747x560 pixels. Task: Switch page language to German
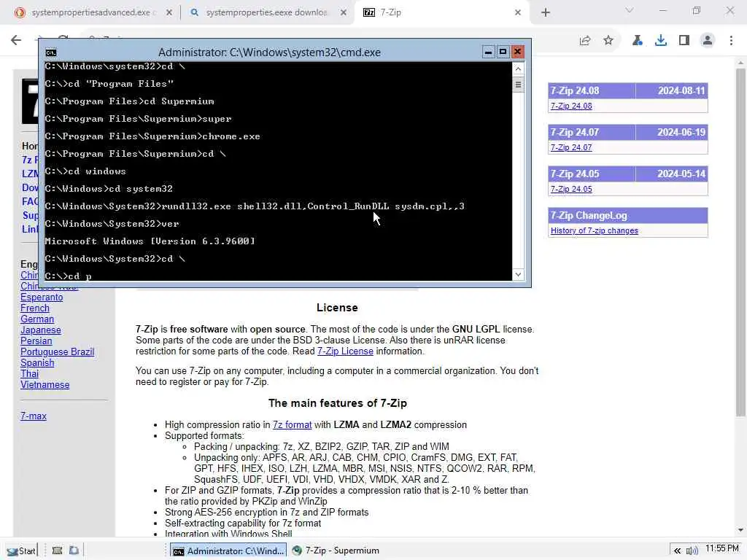(37, 319)
